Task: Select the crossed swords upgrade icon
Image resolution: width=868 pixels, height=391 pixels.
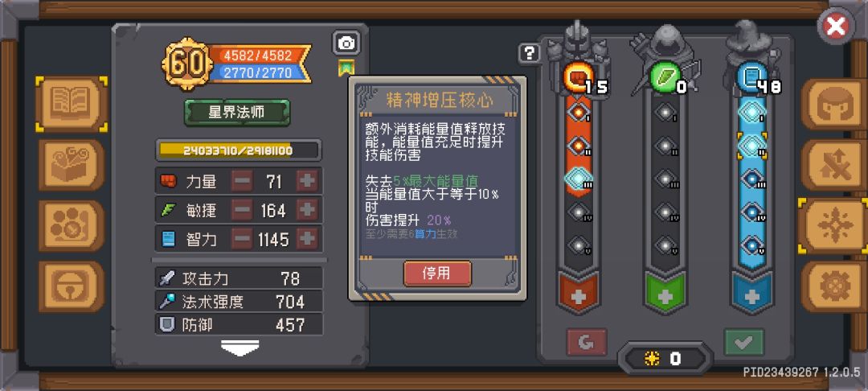Action: (835, 165)
